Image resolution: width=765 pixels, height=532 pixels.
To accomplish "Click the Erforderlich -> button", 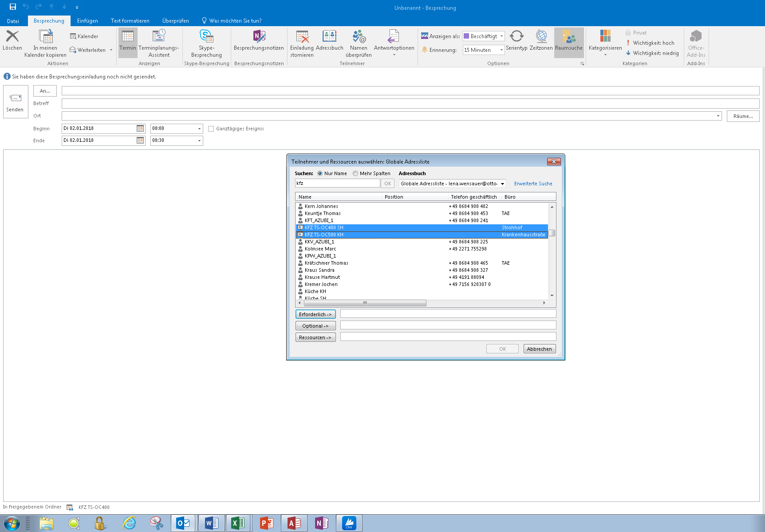I will coord(315,314).
